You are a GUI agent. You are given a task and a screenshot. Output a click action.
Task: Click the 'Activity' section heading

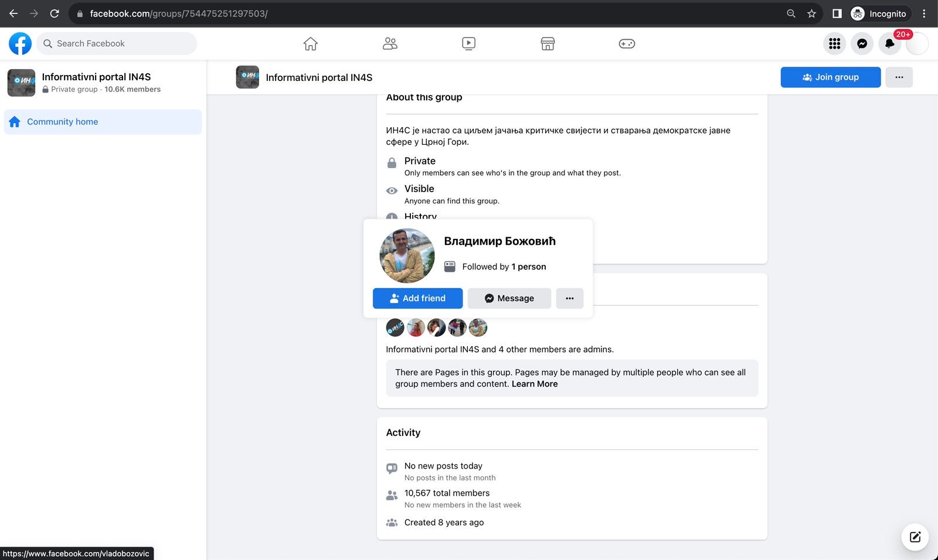(x=403, y=433)
